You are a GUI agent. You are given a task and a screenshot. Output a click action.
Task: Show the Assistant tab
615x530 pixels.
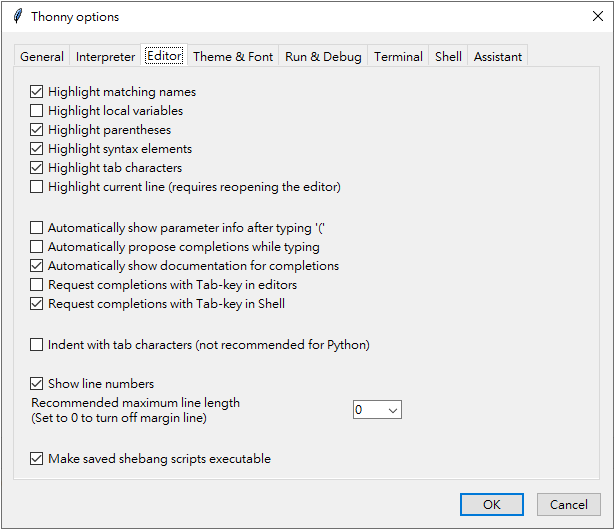tap(497, 57)
